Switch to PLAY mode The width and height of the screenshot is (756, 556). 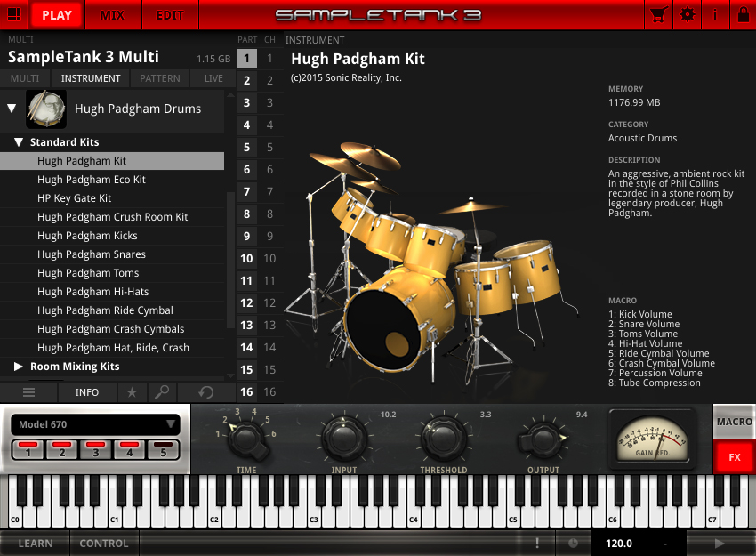click(x=57, y=15)
